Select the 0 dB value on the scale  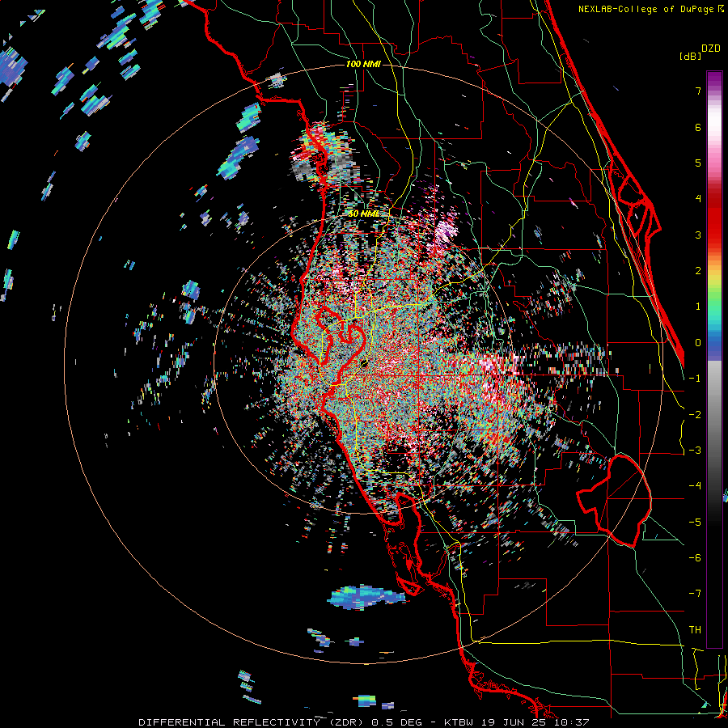(697, 343)
